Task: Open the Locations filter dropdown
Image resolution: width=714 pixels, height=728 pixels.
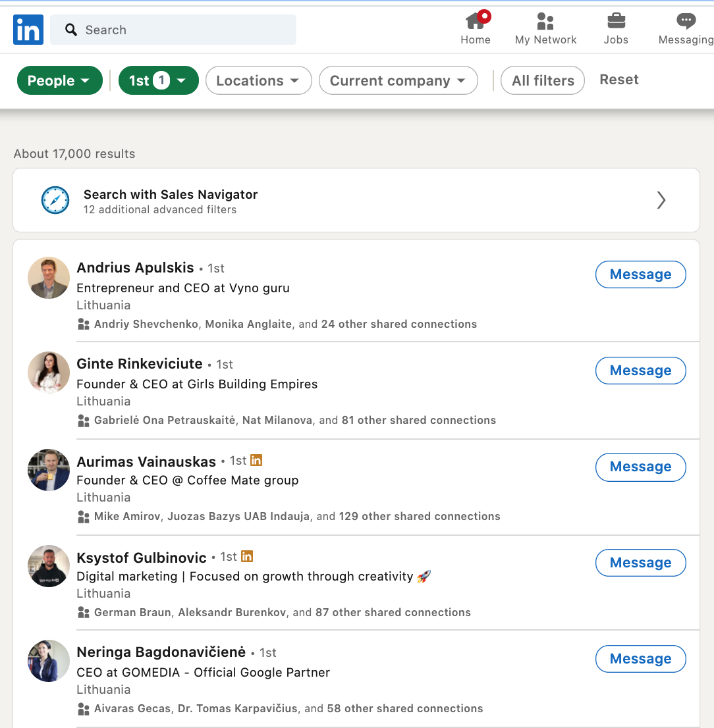Action: [x=258, y=80]
